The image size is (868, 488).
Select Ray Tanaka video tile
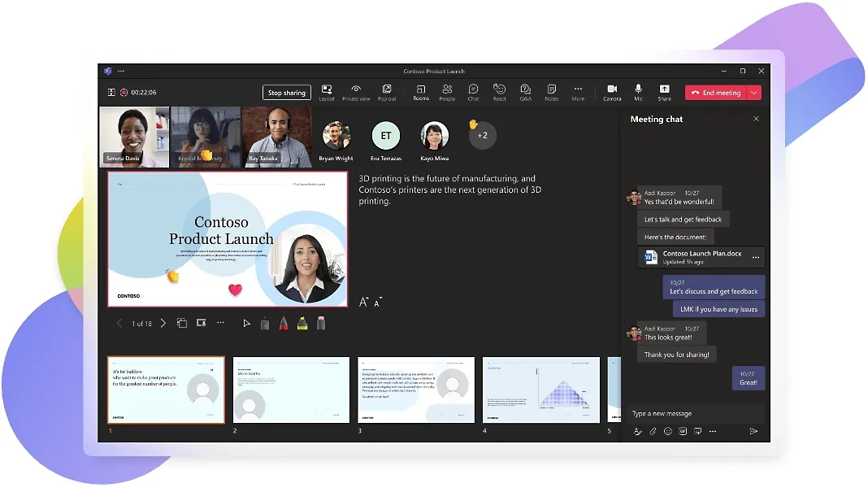tap(277, 137)
